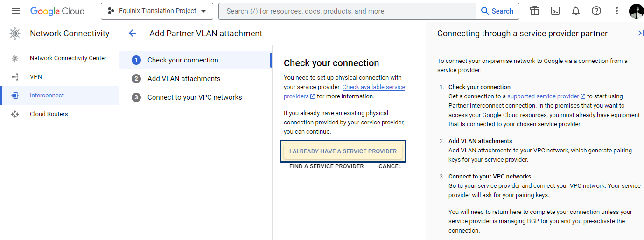Select VPN in the sidebar
Viewport: 644px width, 240px height.
coord(60,77)
